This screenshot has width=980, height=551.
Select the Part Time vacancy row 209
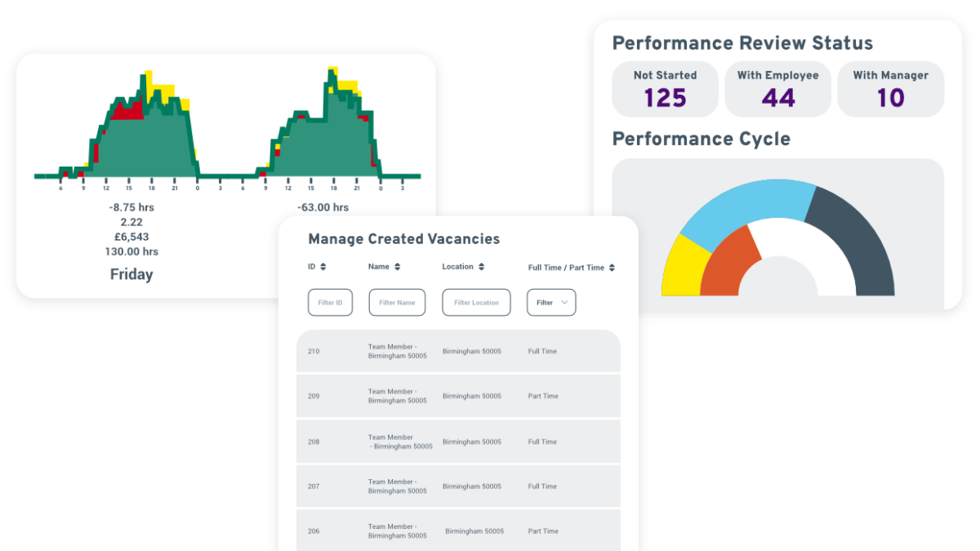pyautogui.click(x=458, y=395)
